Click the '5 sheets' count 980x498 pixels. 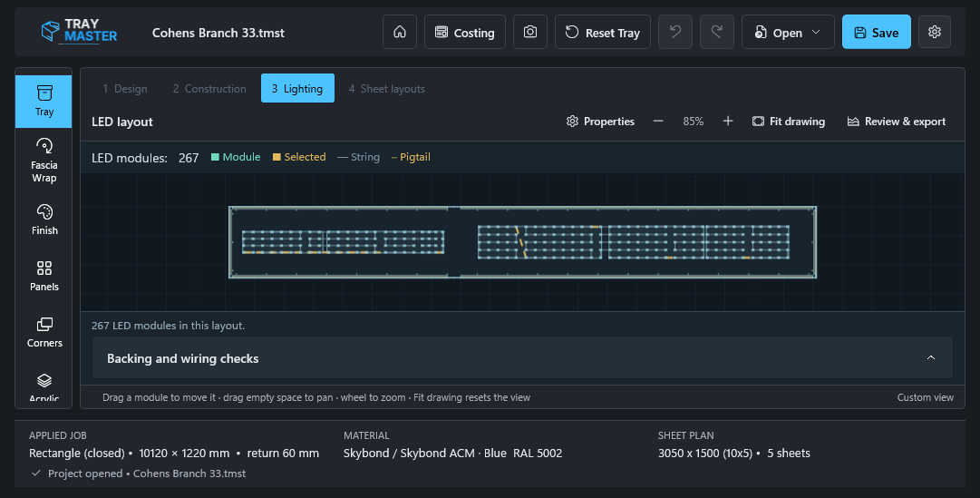click(788, 453)
